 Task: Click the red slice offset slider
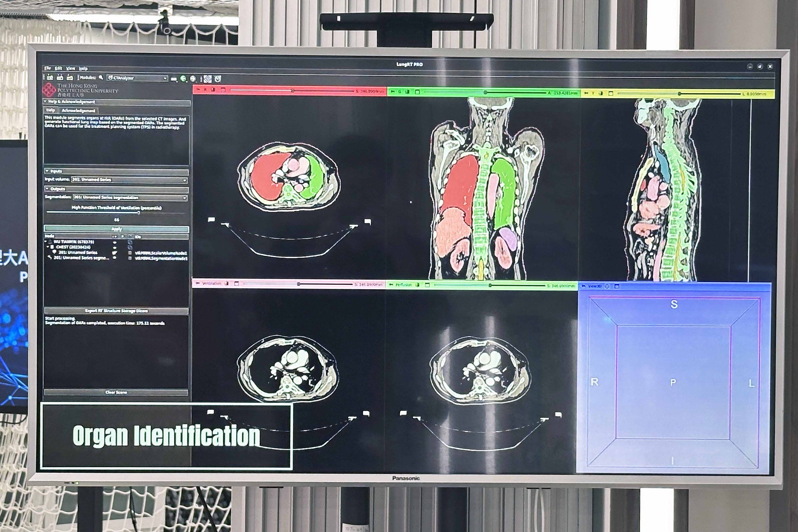292,91
